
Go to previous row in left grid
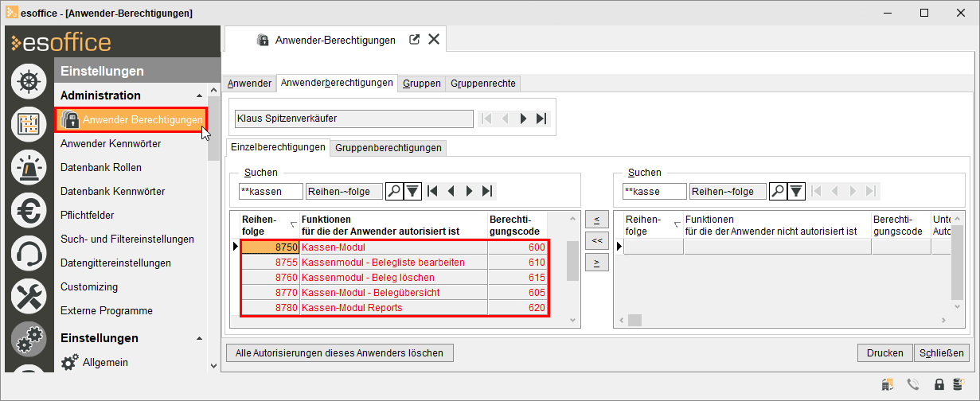[451, 191]
